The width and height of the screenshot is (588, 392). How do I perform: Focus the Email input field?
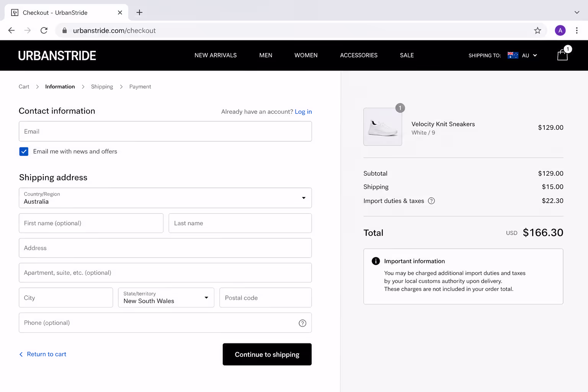coord(165,131)
